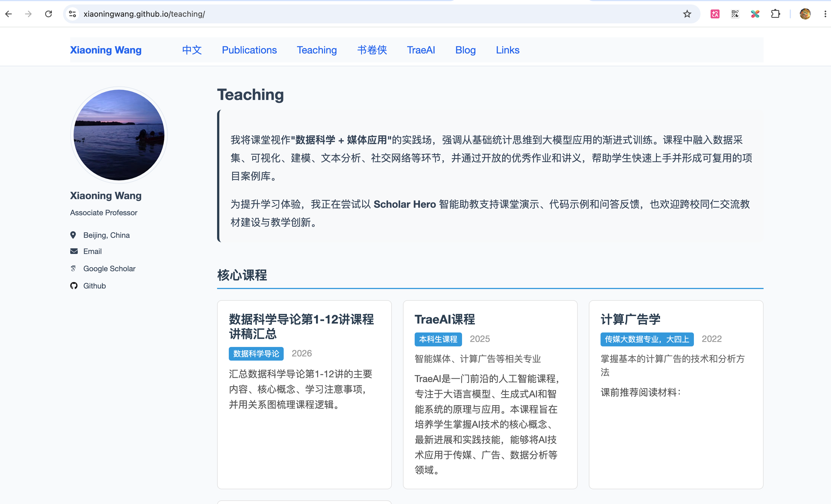Open the 计算广告学 course title
The height and width of the screenshot is (504, 831).
click(630, 319)
